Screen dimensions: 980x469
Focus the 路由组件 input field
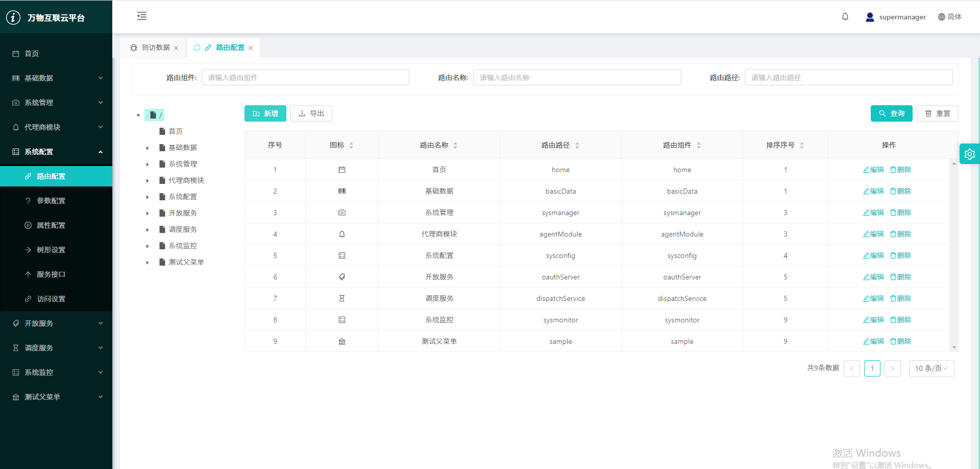coord(305,77)
